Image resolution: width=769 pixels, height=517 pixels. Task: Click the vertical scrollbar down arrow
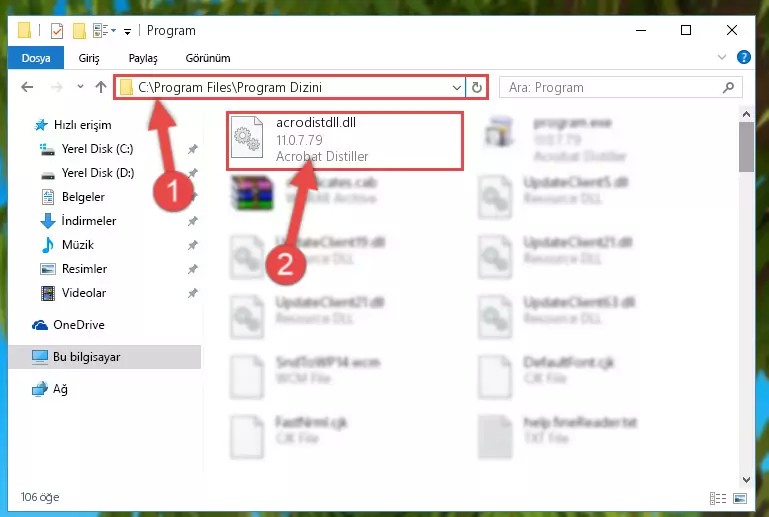[x=746, y=479]
